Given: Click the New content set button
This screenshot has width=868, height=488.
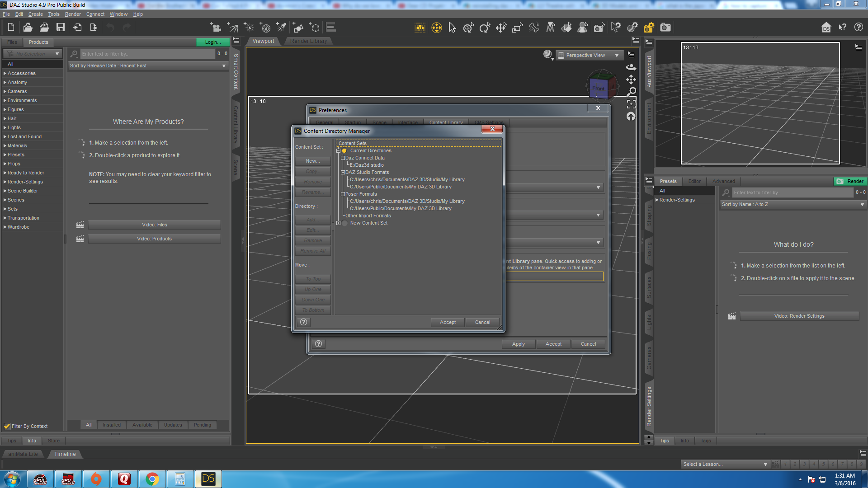Looking at the screenshot, I should [312, 161].
